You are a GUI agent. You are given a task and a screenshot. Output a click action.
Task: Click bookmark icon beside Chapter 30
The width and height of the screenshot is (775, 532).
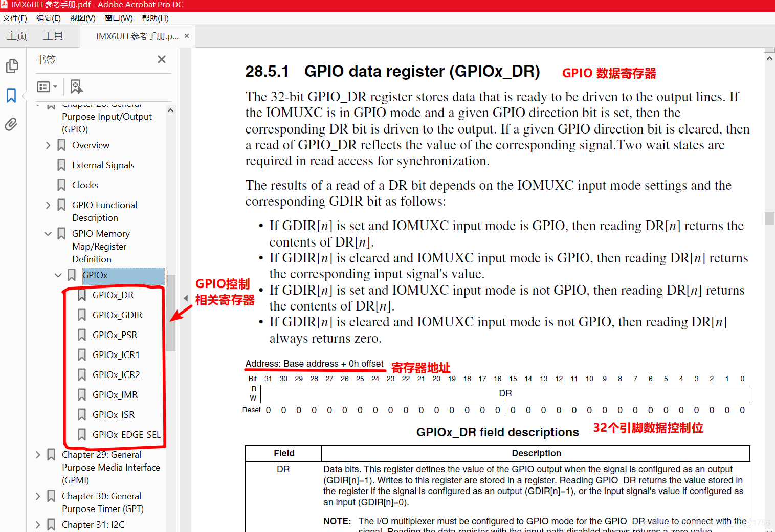coord(51,496)
